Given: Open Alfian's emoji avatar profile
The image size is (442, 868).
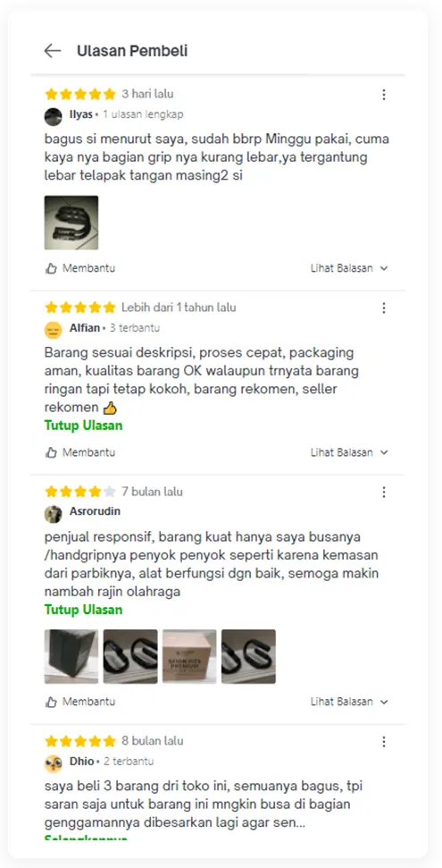Looking at the screenshot, I should click(x=53, y=330).
